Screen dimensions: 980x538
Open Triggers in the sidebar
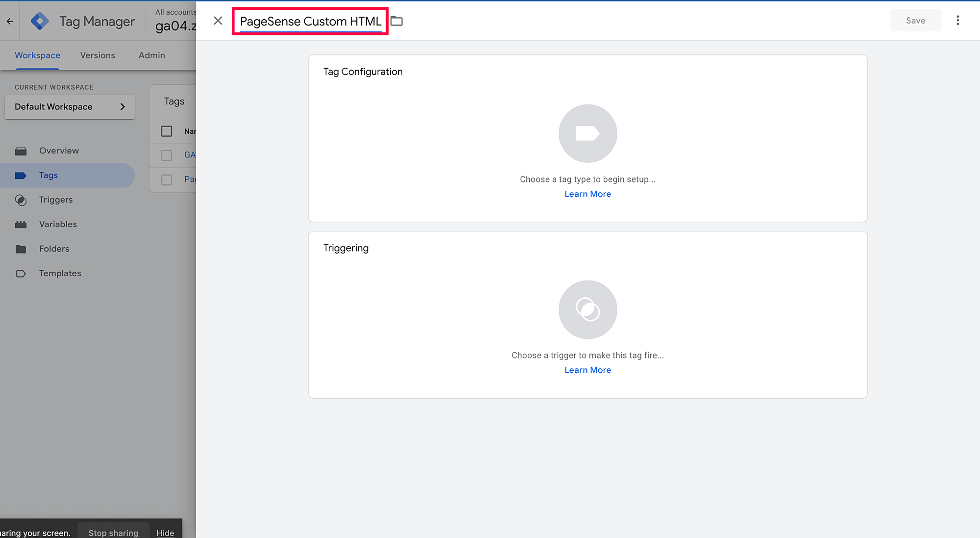[x=56, y=200]
